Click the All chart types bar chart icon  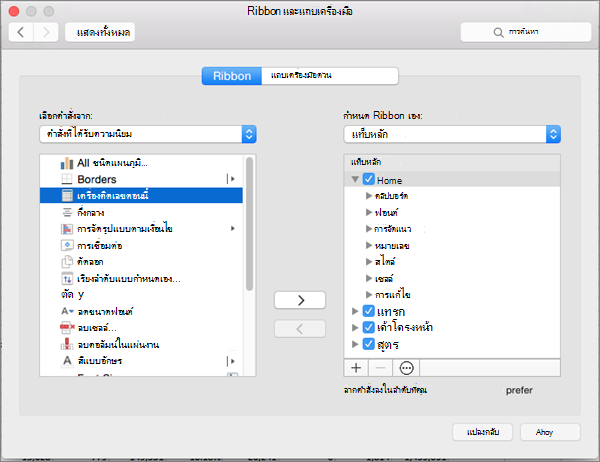click(x=67, y=163)
